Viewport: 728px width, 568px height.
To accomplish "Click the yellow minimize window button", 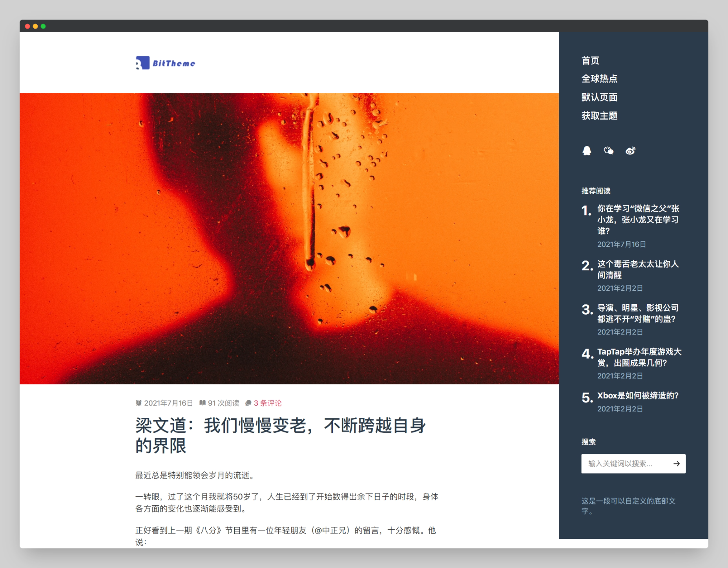I will click(35, 26).
